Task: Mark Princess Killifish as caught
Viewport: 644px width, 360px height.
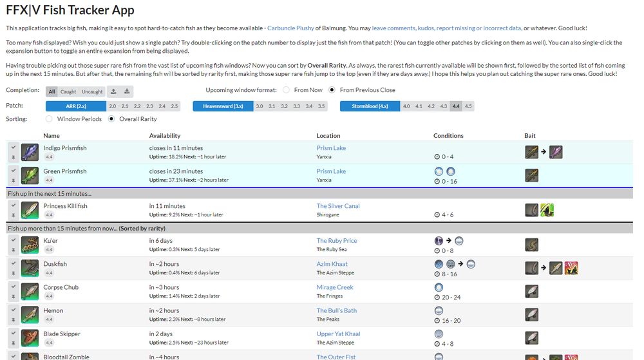Action: tap(14, 205)
